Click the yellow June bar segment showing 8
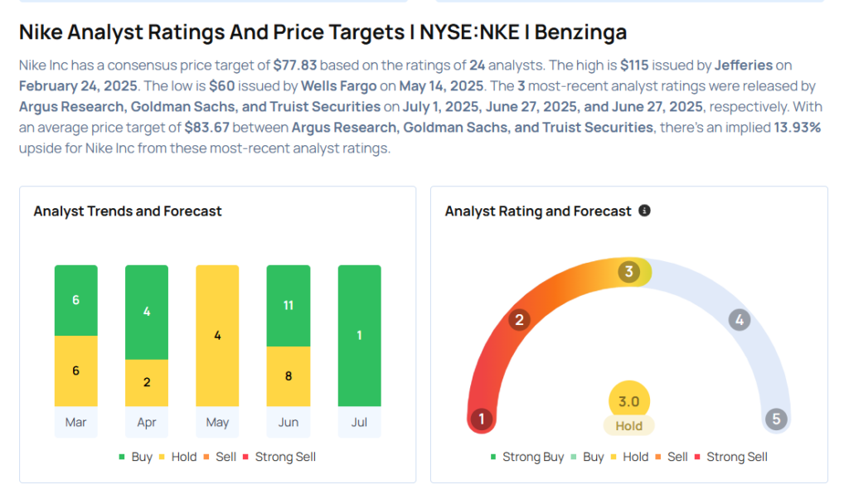849x504 pixels. (x=289, y=376)
